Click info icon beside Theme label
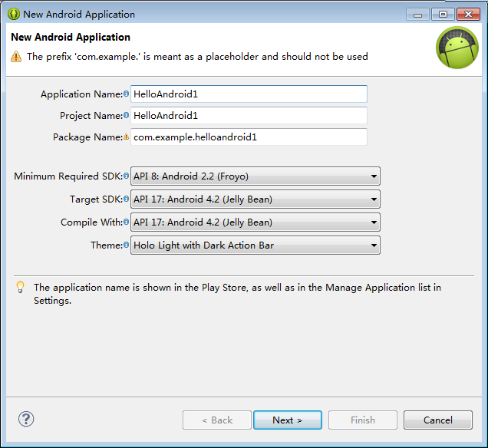 (126, 245)
